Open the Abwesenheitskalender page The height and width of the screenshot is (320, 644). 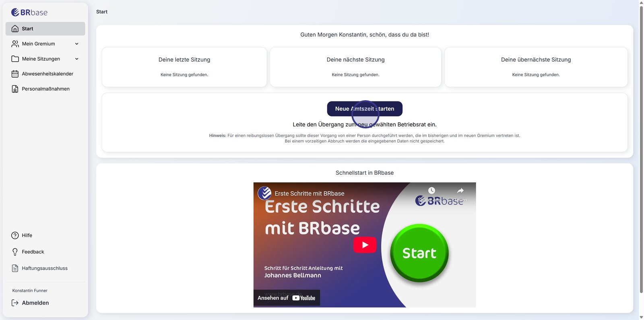coord(45,74)
